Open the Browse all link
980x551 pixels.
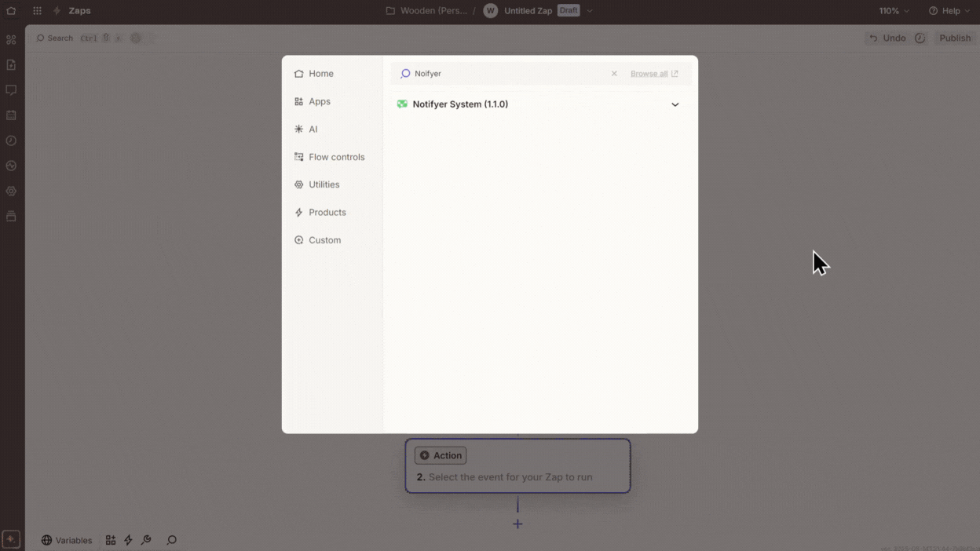pos(654,74)
